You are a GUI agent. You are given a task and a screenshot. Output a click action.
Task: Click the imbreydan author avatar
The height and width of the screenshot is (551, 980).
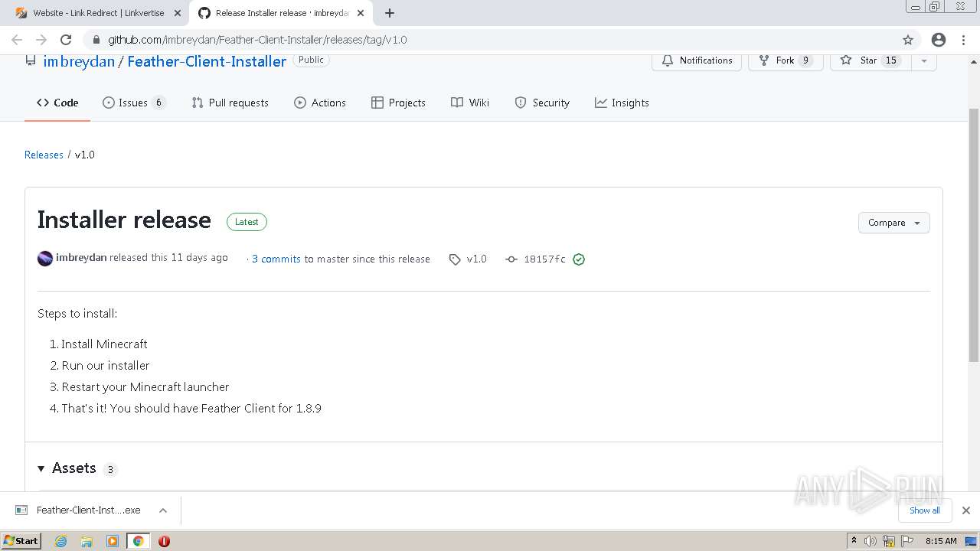pyautogui.click(x=45, y=259)
